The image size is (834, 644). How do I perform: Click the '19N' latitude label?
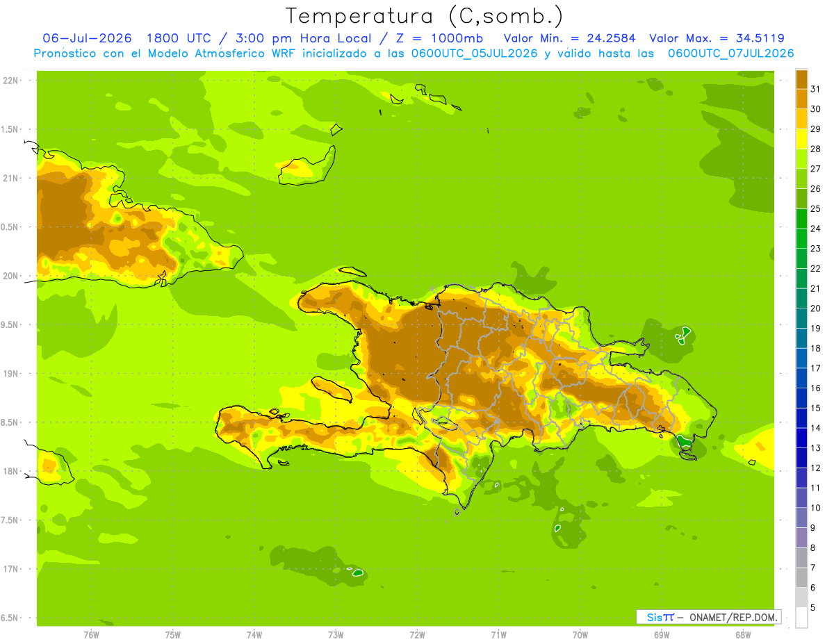point(11,374)
